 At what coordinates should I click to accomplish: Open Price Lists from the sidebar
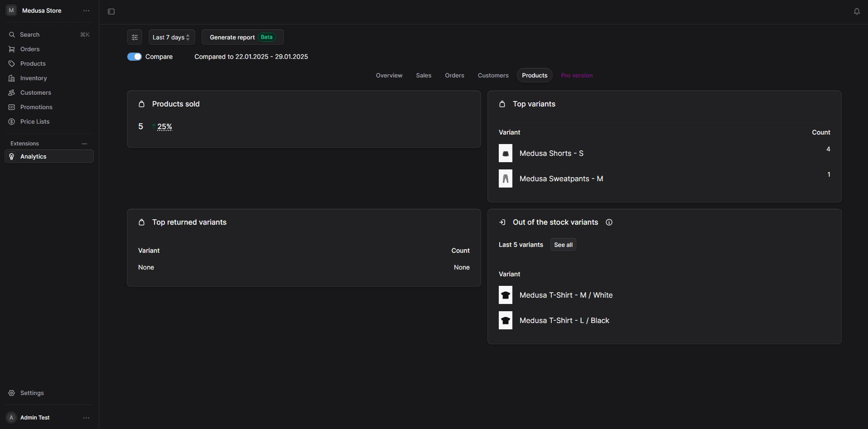(35, 121)
